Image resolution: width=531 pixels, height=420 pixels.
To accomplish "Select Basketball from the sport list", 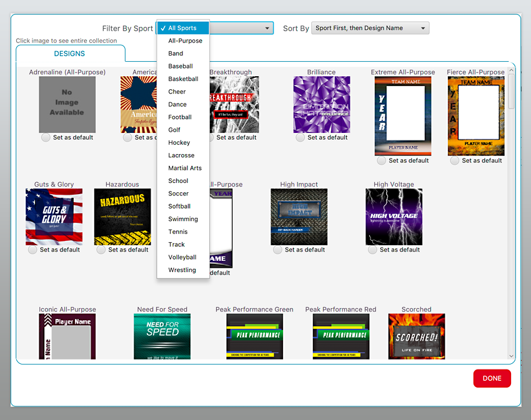I will pos(183,79).
